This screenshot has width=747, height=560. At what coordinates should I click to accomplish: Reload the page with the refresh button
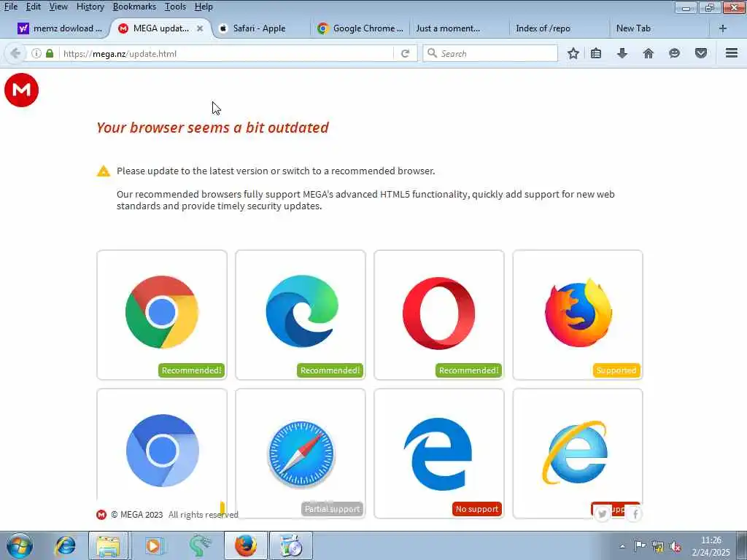click(x=406, y=53)
